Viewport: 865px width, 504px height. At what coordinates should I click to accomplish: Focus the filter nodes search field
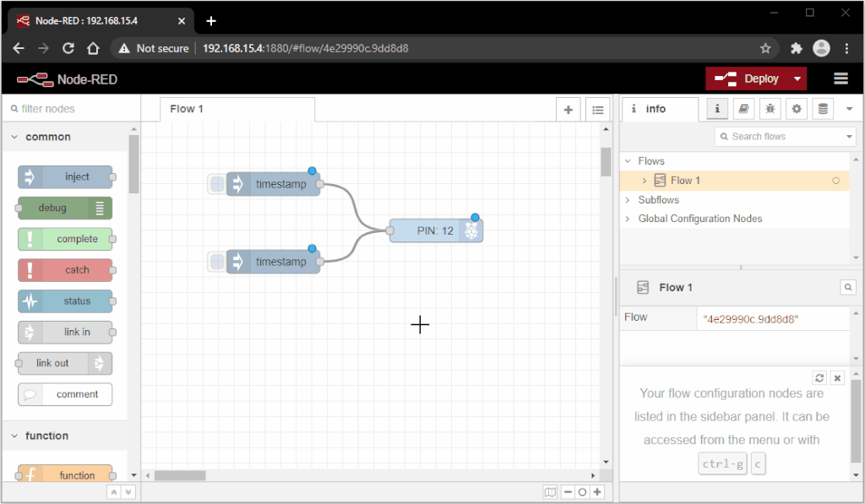point(72,109)
